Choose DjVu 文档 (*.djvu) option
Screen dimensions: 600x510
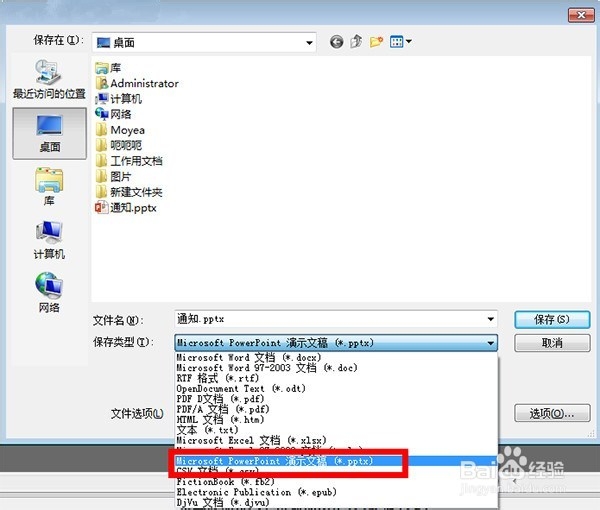(336, 502)
